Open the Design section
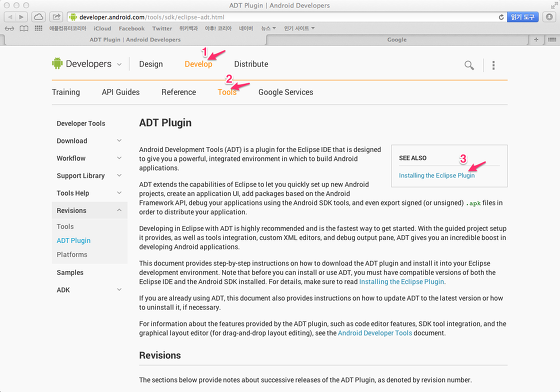The image size is (560, 392). pos(151,64)
